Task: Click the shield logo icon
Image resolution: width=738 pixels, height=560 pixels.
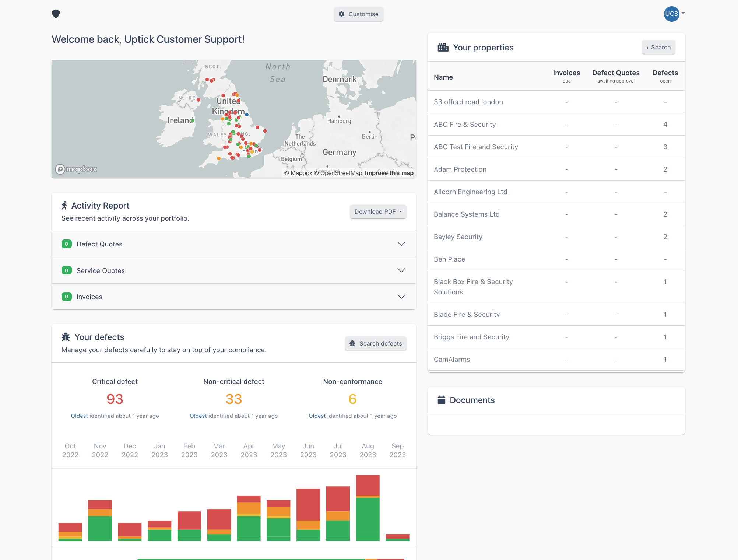Action: (56, 14)
